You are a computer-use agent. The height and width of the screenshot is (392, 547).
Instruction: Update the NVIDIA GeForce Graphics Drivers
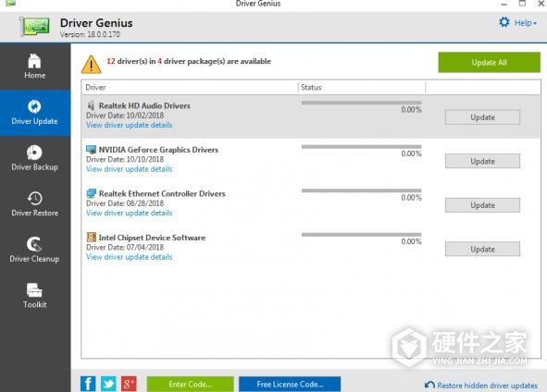(x=482, y=161)
